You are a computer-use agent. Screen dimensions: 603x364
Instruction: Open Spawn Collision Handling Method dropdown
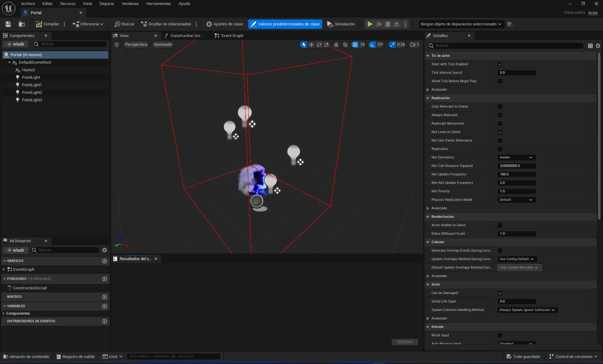tap(527, 310)
